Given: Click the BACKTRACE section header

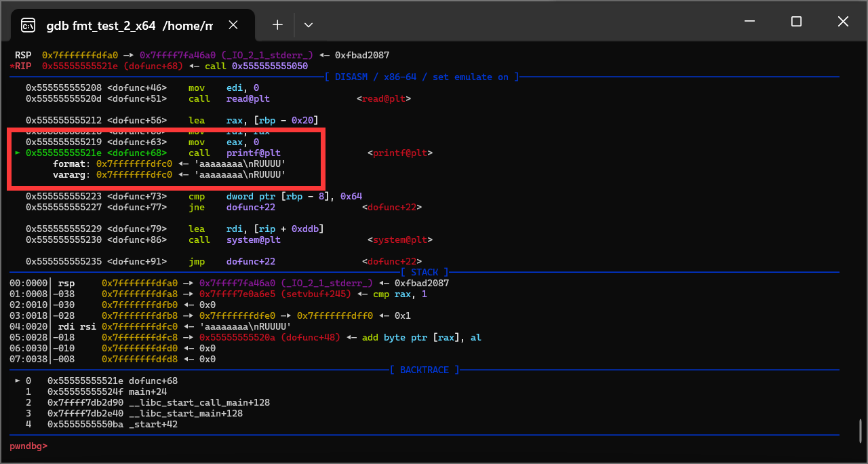Looking at the screenshot, I should coord(425,370).
